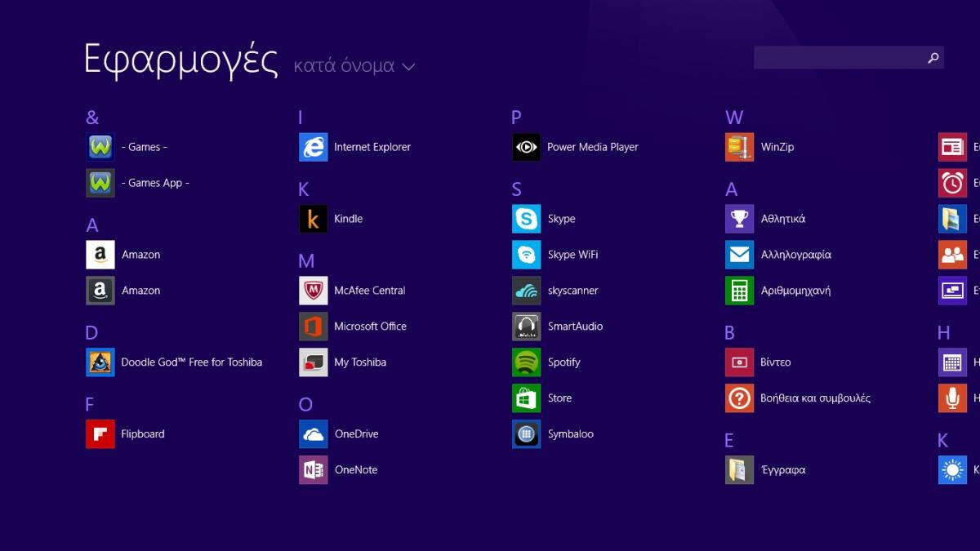Open the dark-background Amazon app icon
The width and height of the screenshot is (980, 551).
(100, 291)
